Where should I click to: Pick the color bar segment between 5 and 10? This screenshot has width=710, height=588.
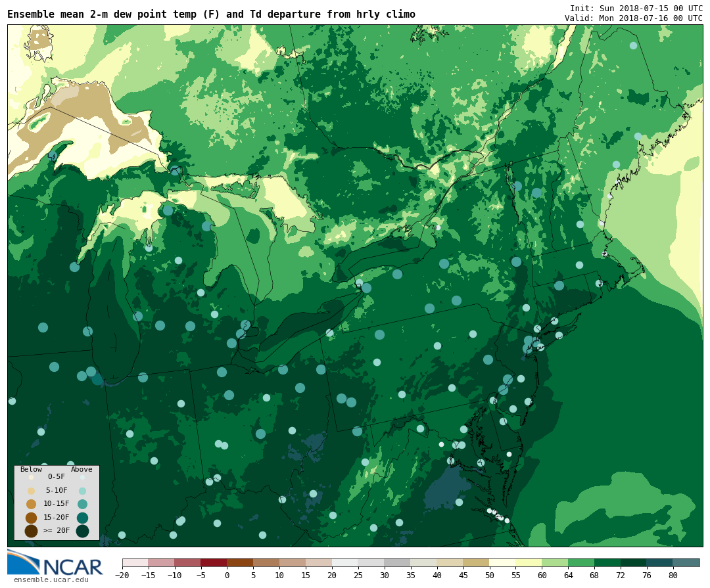[266, 562]
